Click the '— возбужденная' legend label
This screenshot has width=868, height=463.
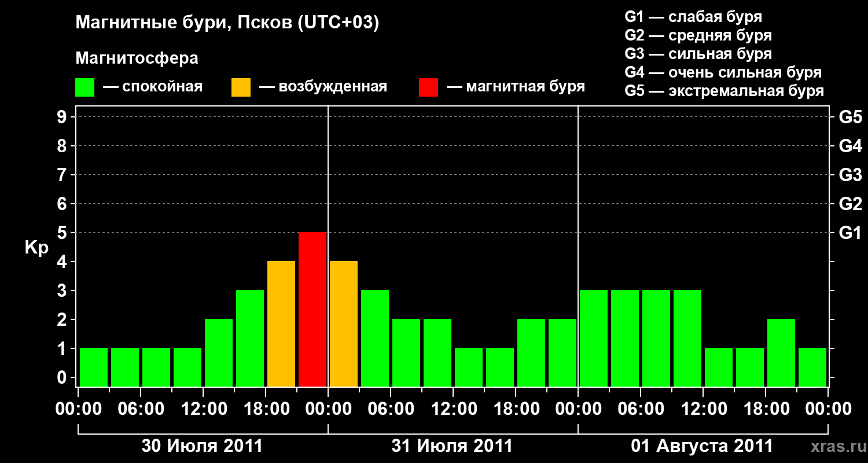pos(323,87)
